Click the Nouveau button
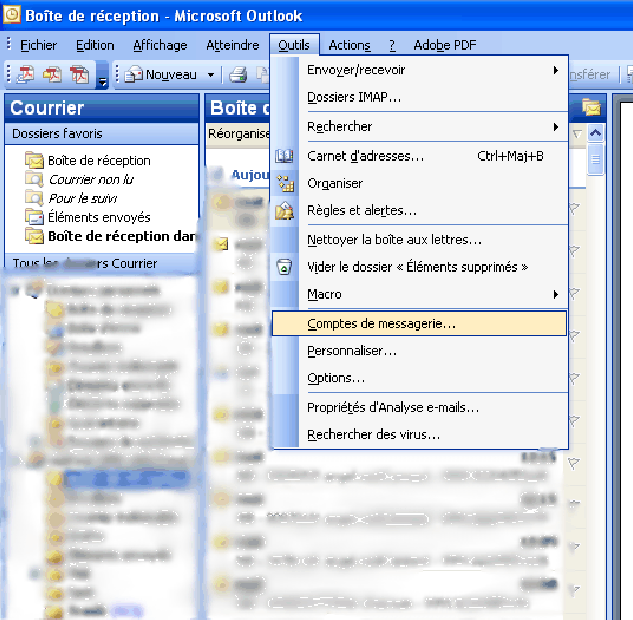633x620 pixels. [x=160, y=75]
